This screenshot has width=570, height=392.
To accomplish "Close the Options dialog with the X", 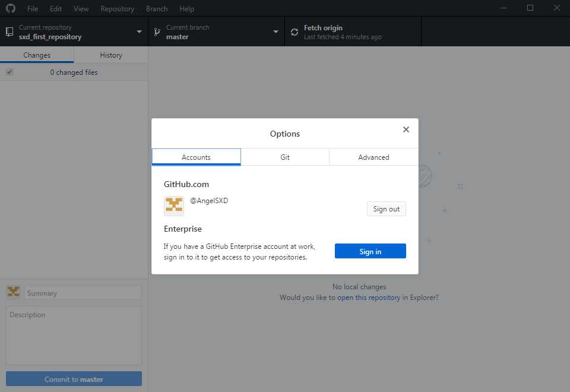I will click(406, 129).
